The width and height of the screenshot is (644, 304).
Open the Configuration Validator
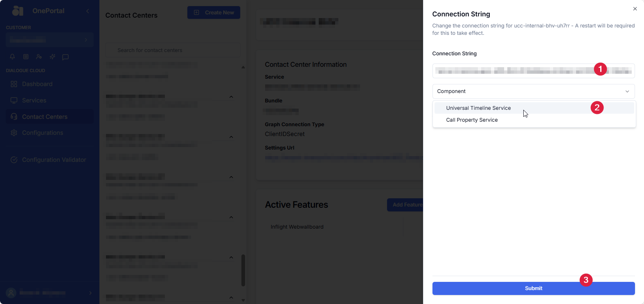pyautogui.click(x=54, y=160)
